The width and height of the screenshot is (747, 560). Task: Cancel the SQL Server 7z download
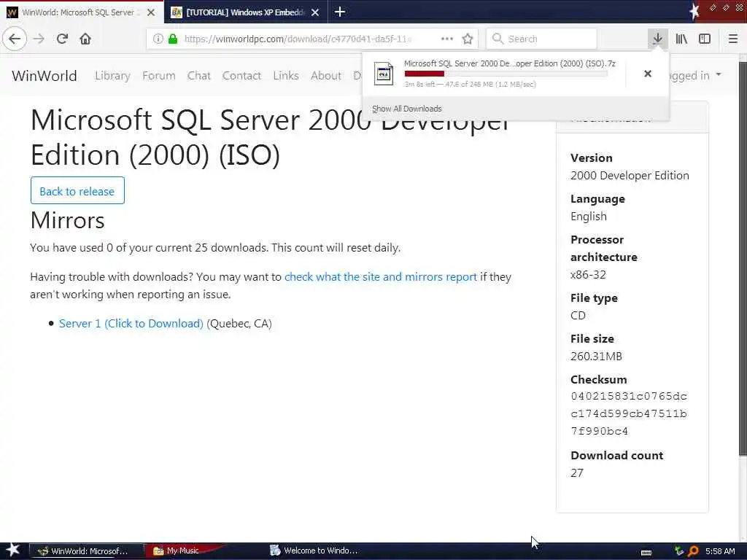tap(648, 74)
